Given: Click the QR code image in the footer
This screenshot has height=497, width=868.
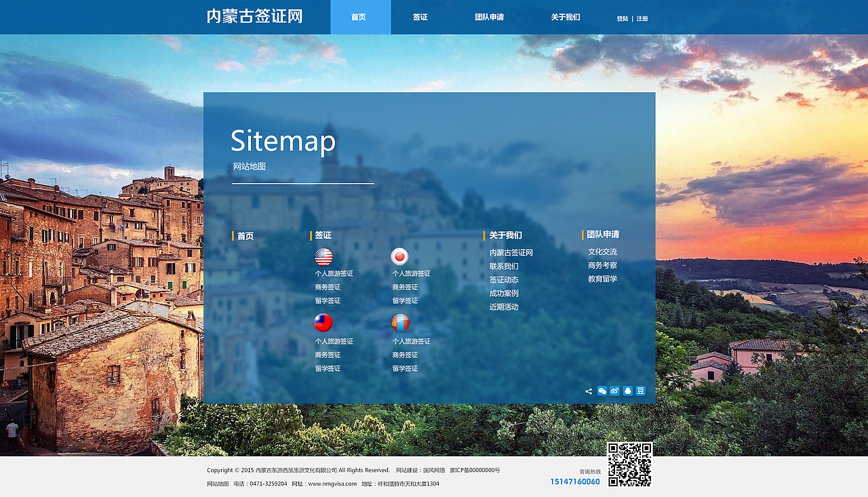Looking at the screenshot, I should pos(629,464).
